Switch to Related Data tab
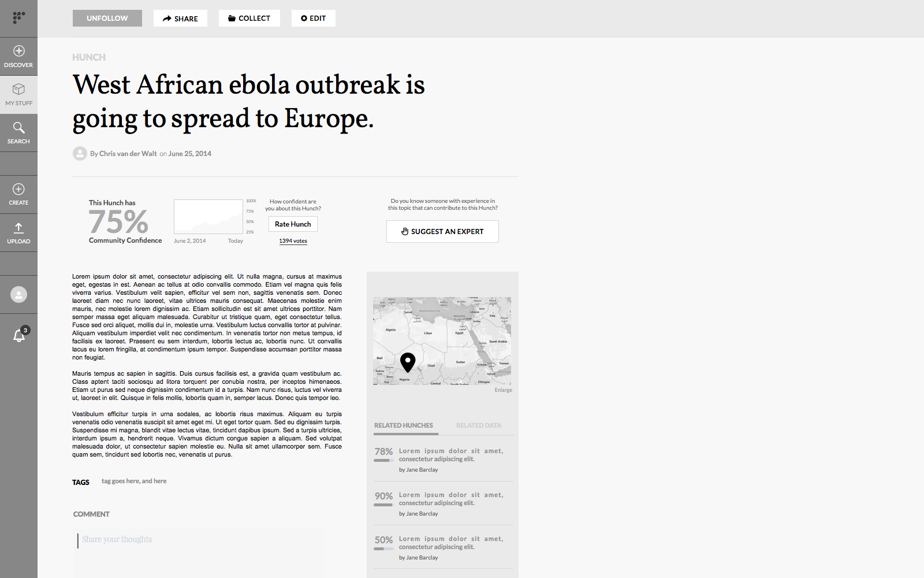 point(479,425)
